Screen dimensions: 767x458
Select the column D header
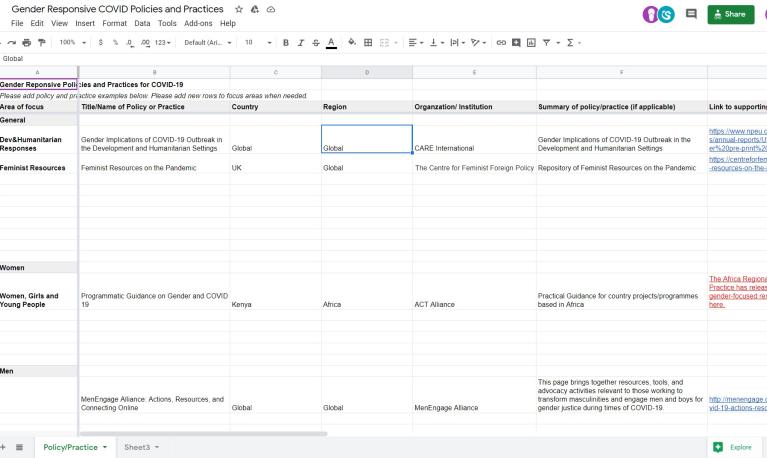pos(367,72)
